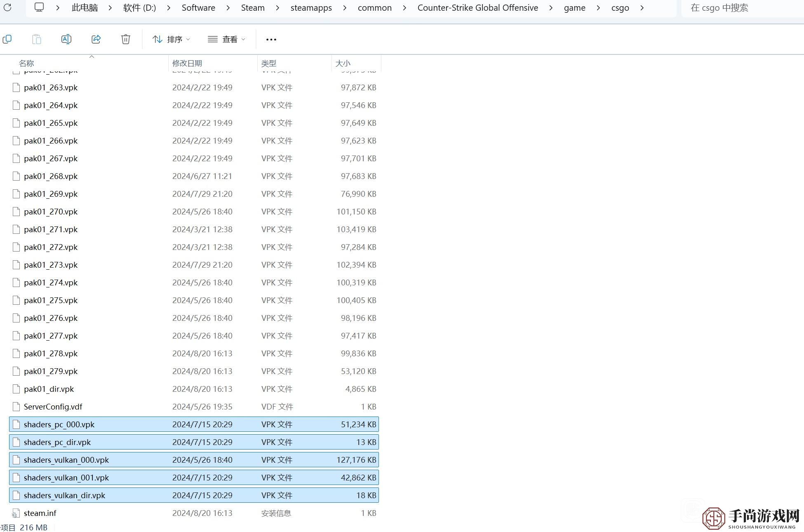Sort by 大小 column header
Screen dimensions: 804x532
click(343, 63)
